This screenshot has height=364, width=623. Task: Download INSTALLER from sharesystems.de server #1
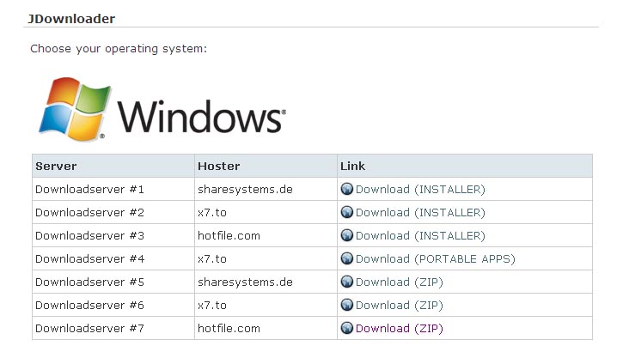pos(420,189)
